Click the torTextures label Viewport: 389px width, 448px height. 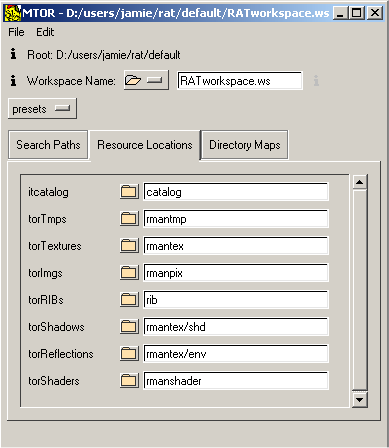tap(55, 246)
